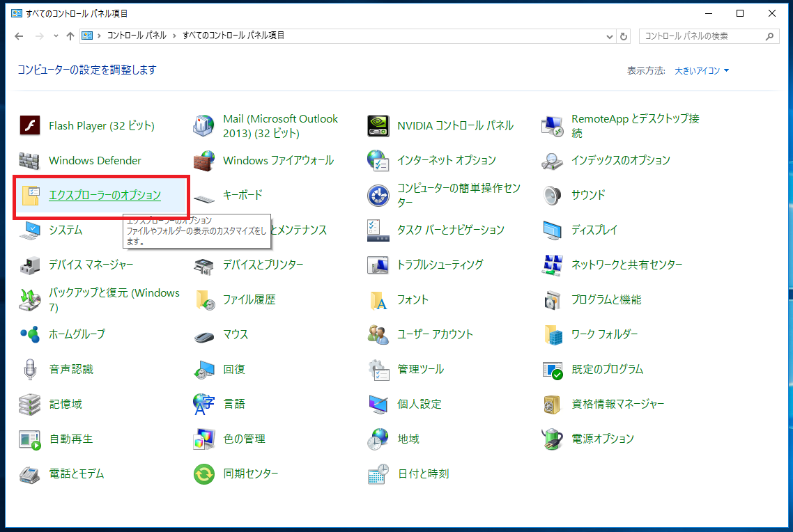Open the プログラムと機能 icon
793x532 pixels.
pos(553,300)
